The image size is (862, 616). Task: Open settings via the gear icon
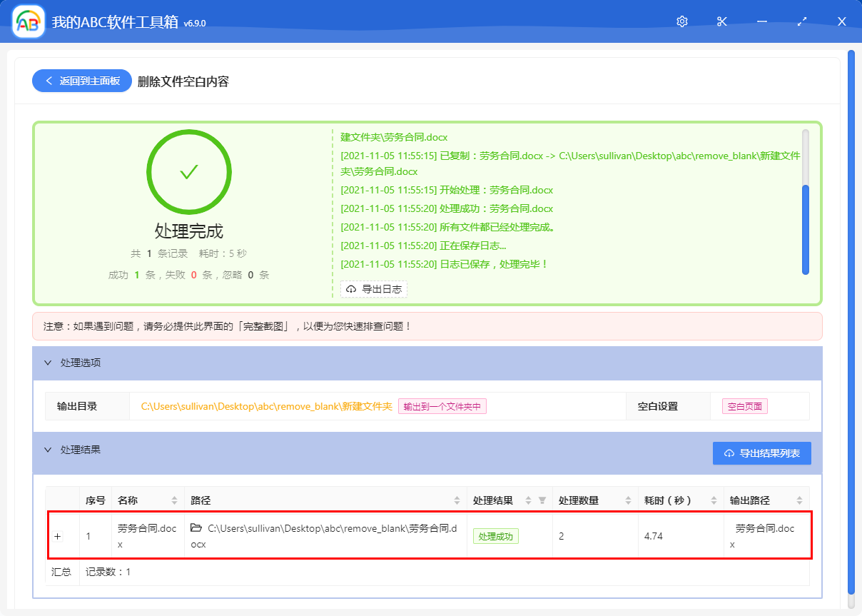681,21
